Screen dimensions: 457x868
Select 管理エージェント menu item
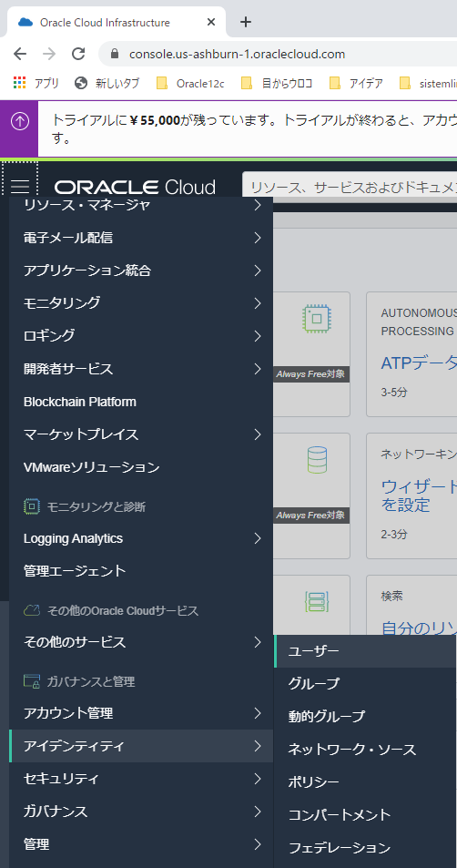[141, 571]
